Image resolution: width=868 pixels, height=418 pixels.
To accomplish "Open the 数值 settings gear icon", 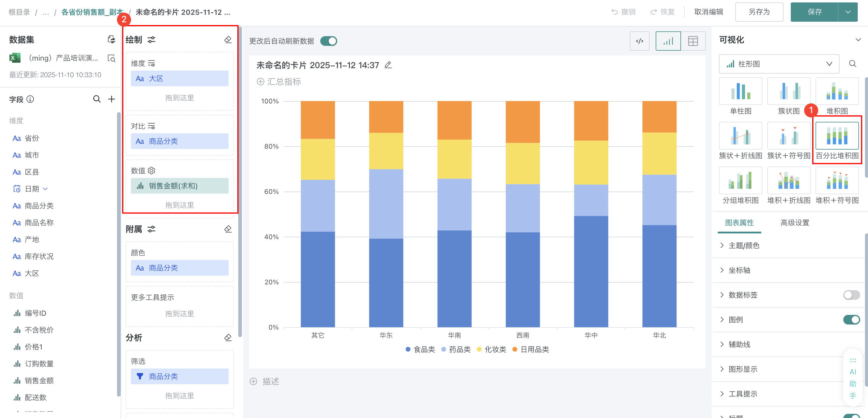I will pos(152,170).
